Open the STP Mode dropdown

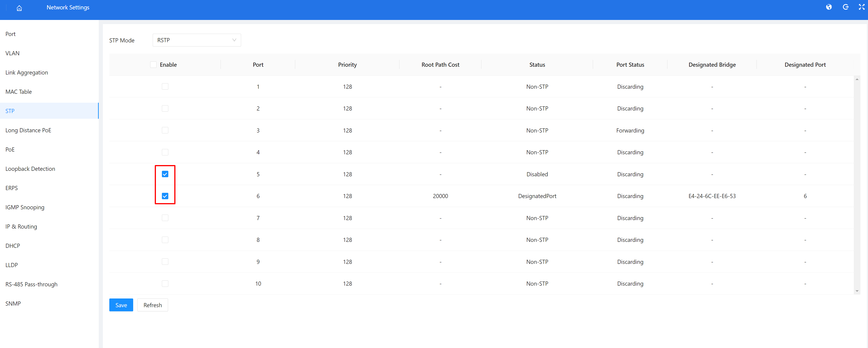click(x=197, y=40)
